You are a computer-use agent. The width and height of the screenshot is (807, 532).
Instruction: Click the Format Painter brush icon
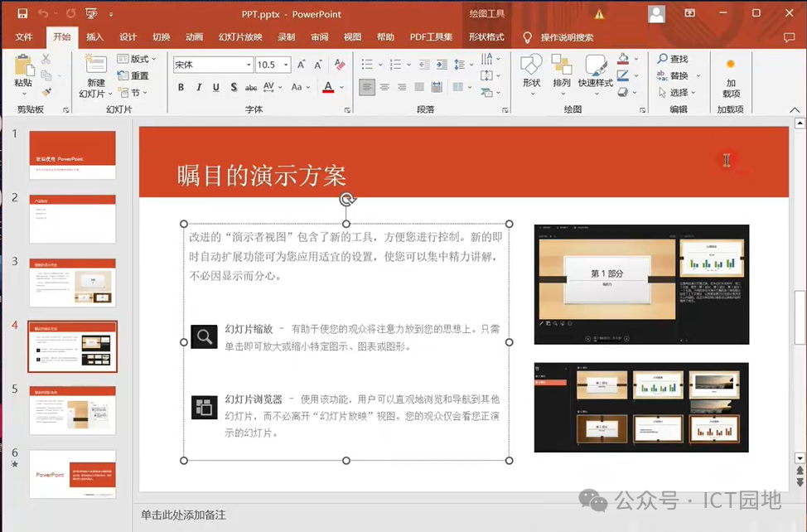[46, 92]
